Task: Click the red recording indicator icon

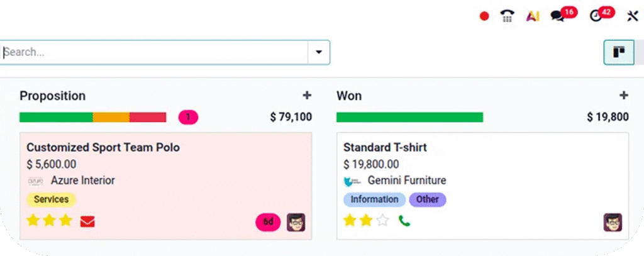Action: coord(484,17)
